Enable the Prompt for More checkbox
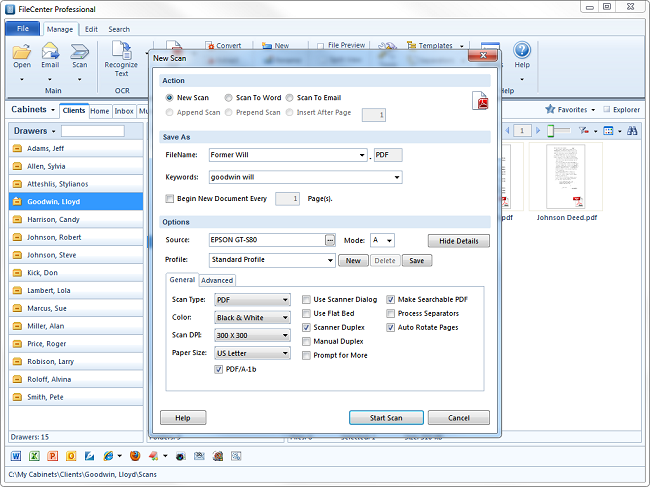The width and height of the screenshot is (650, 487). point(306,355)
